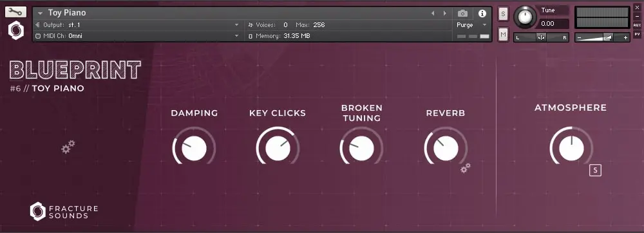This screenshot has height=233, width=644.
Task: Solo the instrument with S button
Action: (x=504, y=14)
